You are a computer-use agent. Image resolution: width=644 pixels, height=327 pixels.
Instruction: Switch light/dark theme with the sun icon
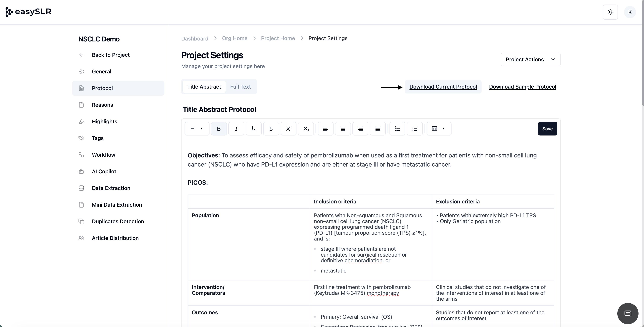(x=610, y=12)
